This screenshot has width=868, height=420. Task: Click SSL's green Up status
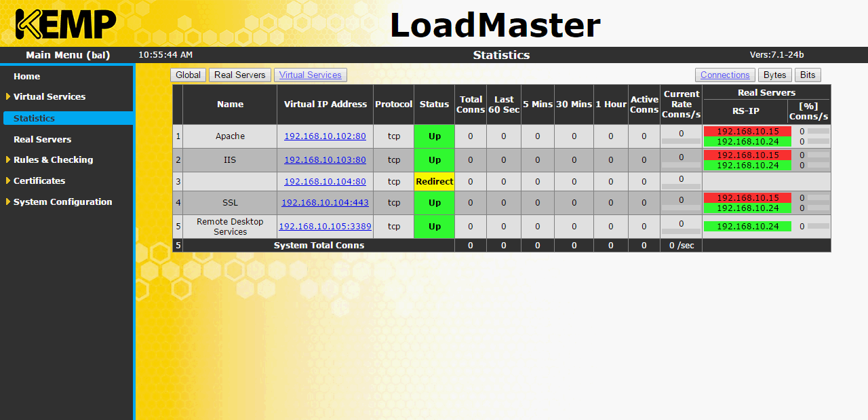click(x=434, y=203)
